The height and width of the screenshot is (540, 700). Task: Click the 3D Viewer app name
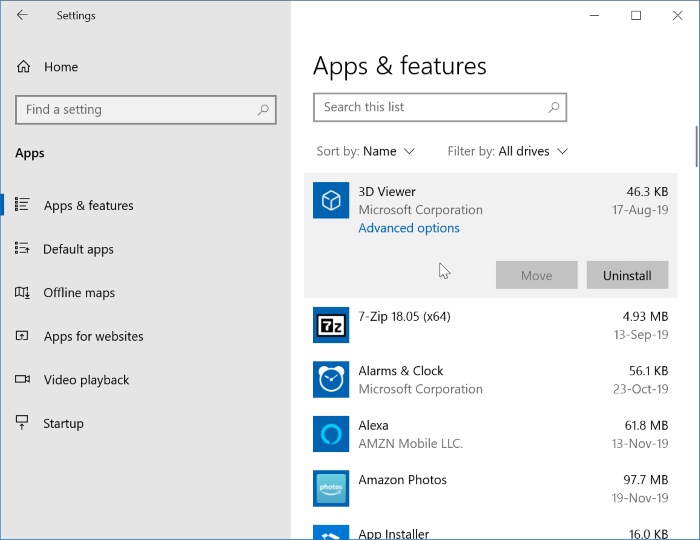click(x=387, y=191)
